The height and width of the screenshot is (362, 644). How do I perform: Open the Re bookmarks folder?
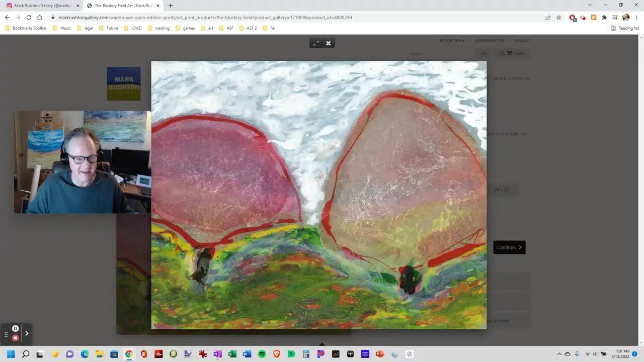(x=269, y=28)
